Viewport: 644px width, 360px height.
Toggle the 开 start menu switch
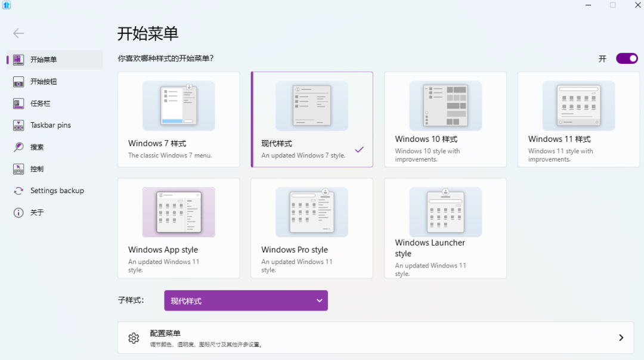tap(627, 58)
